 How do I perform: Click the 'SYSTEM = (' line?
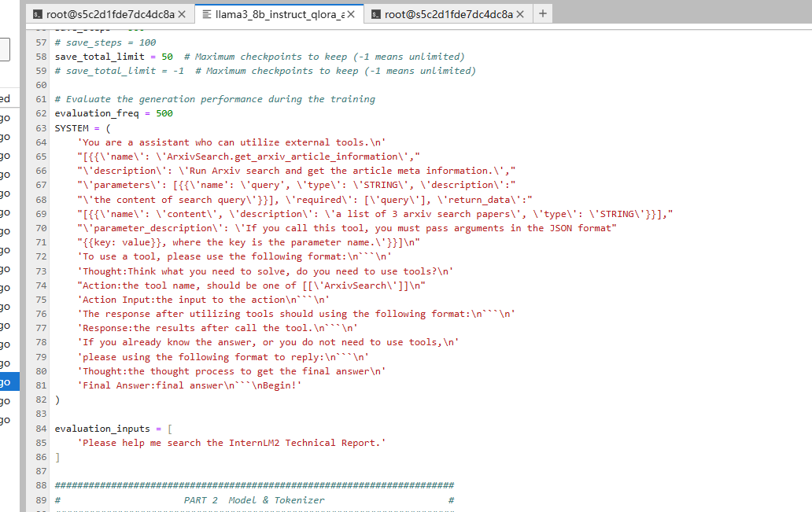83,128
